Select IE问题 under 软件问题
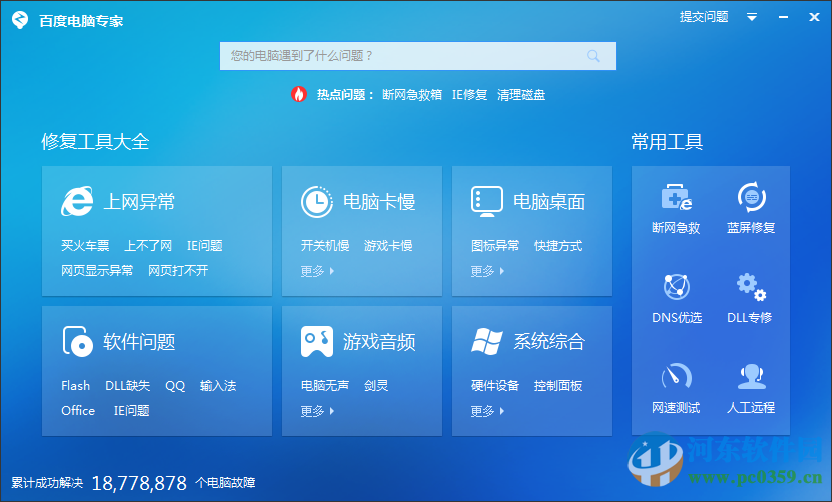 click(132, 411)
